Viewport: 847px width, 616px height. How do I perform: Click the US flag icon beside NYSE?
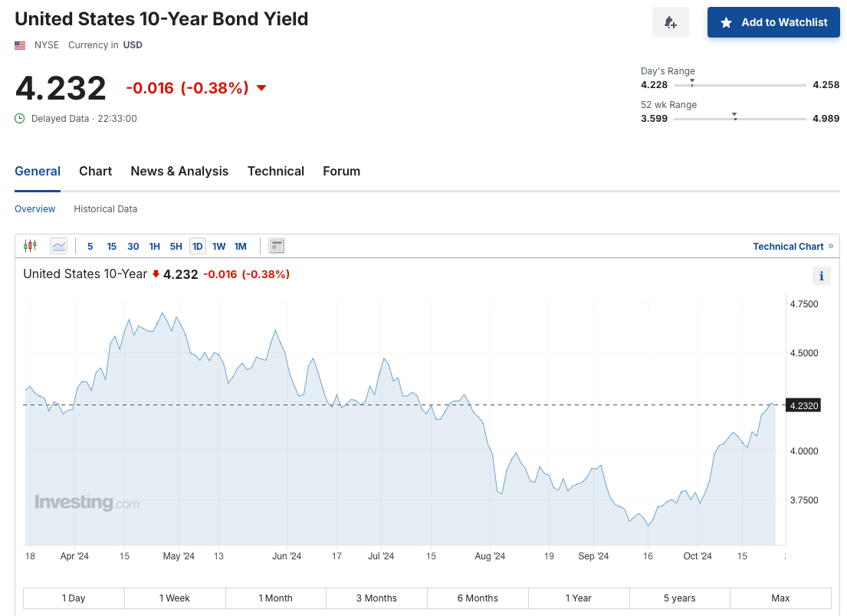point(20,45)
